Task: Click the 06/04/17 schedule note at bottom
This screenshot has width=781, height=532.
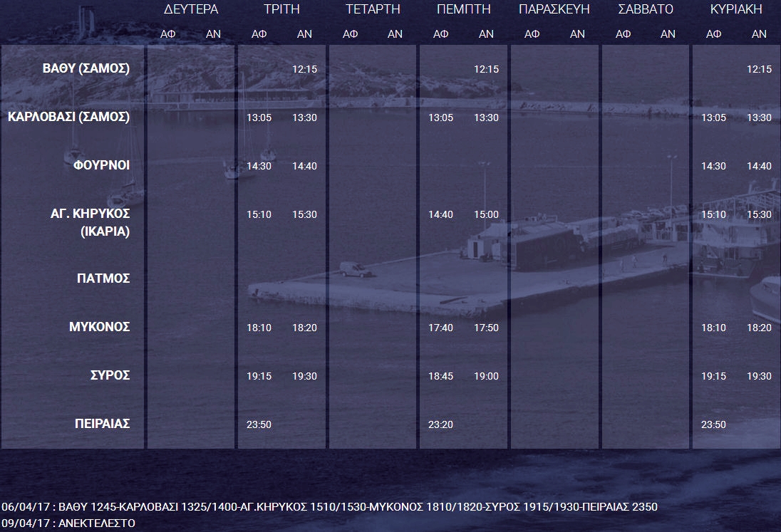Action: click(329, 507)
